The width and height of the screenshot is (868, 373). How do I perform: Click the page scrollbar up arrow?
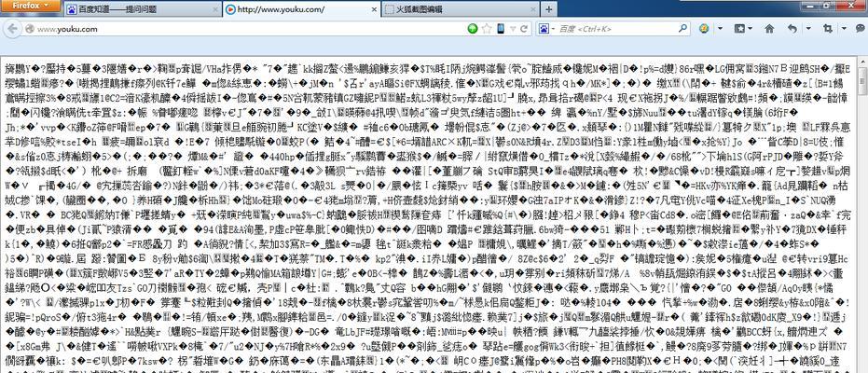click(863, 60)
